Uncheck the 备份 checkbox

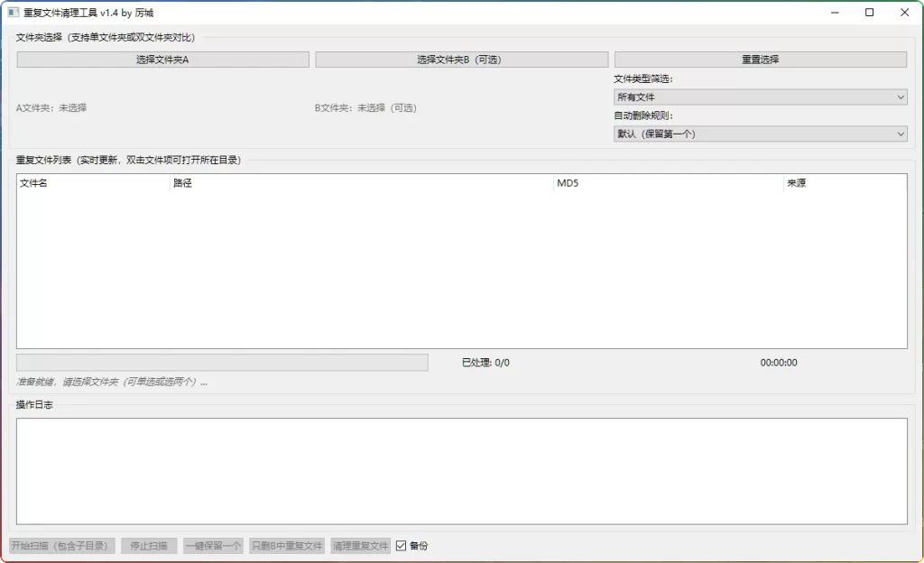402,546
